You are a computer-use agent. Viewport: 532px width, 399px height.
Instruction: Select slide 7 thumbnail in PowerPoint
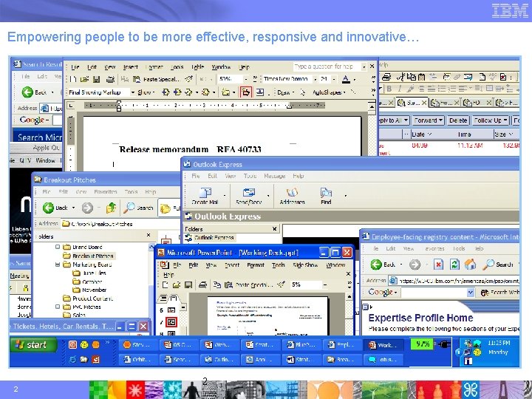click(171, 322)
